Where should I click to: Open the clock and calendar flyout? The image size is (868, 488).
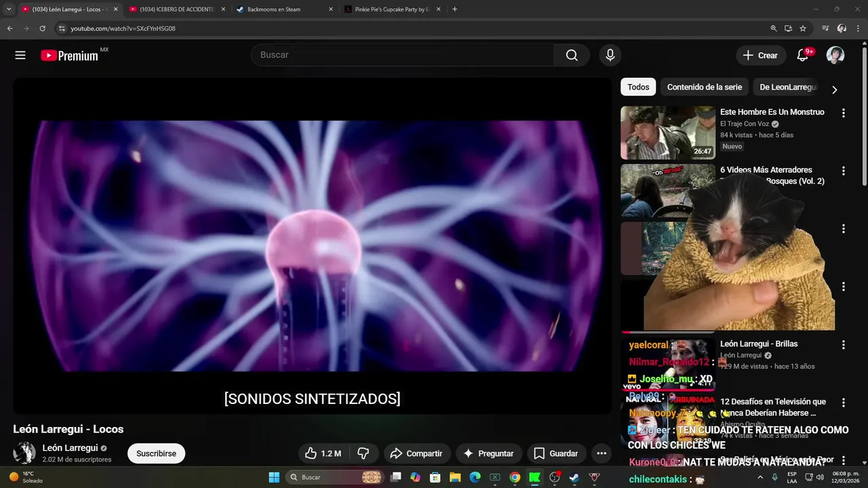844,477
